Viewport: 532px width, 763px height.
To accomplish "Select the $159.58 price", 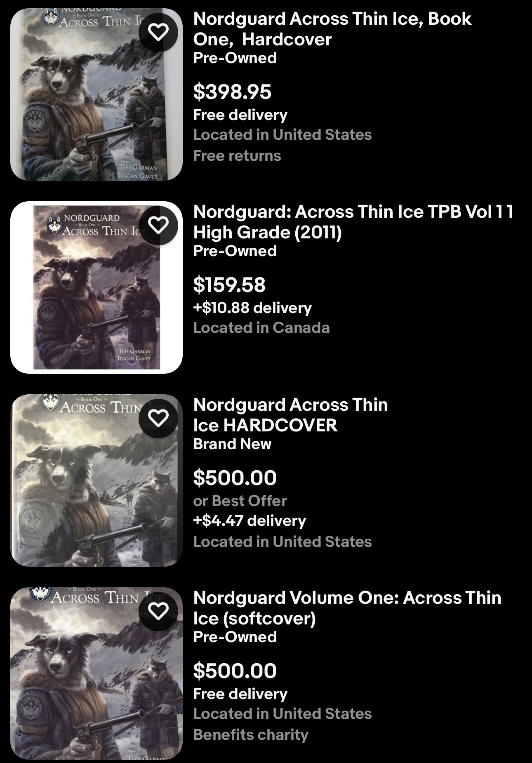I will [229, 285].
